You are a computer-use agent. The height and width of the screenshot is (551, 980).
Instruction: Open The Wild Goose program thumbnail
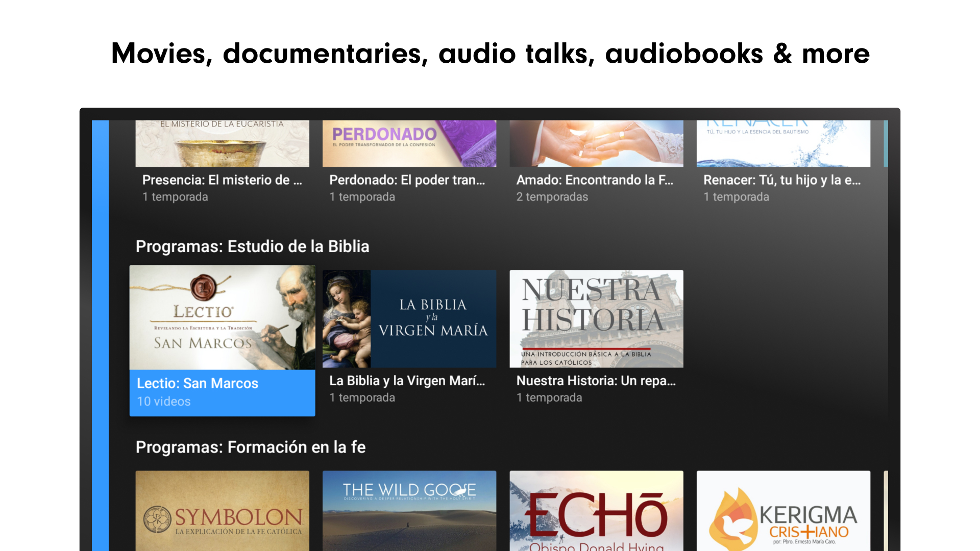tap(409, 511)
